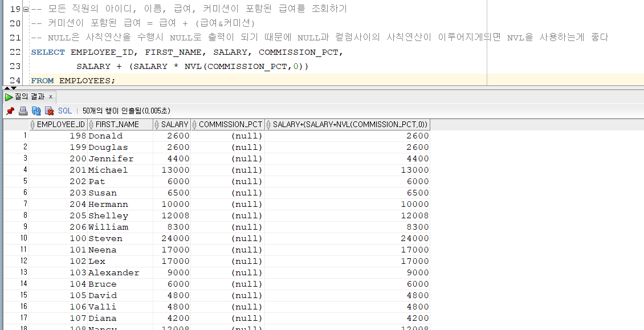Click line number 22 in the editor gutter

15,52
